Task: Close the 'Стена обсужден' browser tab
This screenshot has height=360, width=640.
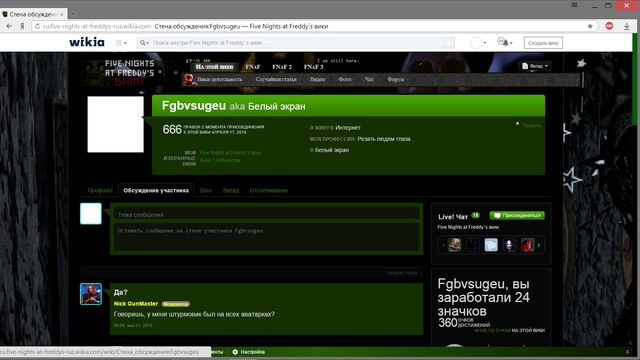Action: (62, 14)
